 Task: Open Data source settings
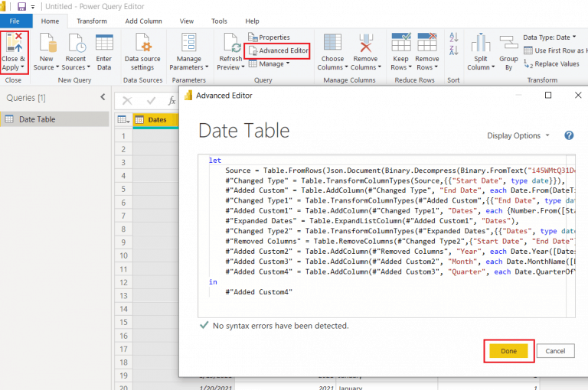pos(142,52)
